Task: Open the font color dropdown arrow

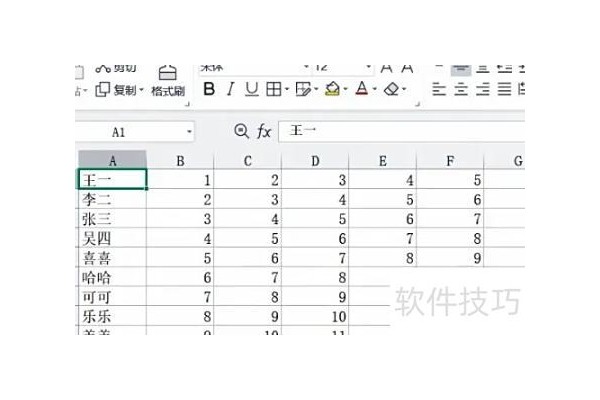Action: point(374,89)
